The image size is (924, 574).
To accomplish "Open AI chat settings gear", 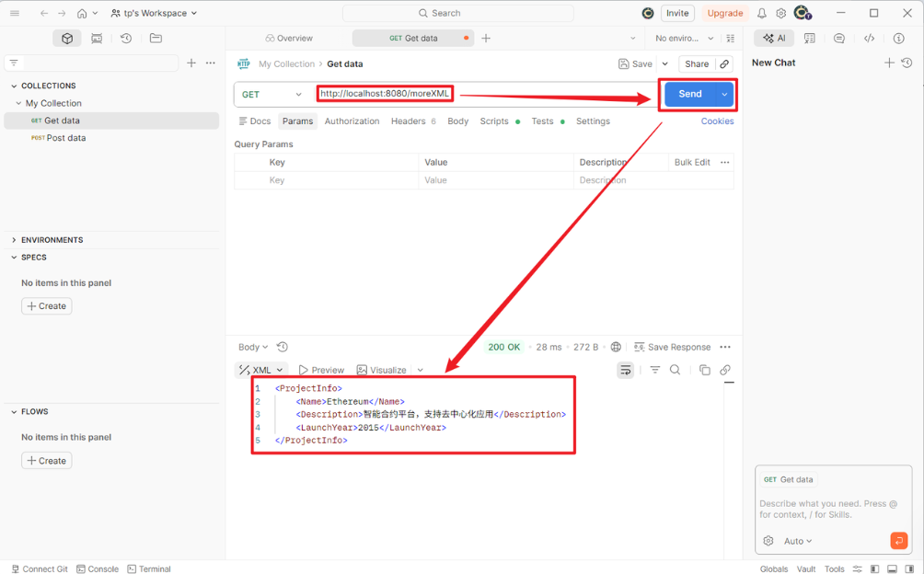I will tap(768, 541).
